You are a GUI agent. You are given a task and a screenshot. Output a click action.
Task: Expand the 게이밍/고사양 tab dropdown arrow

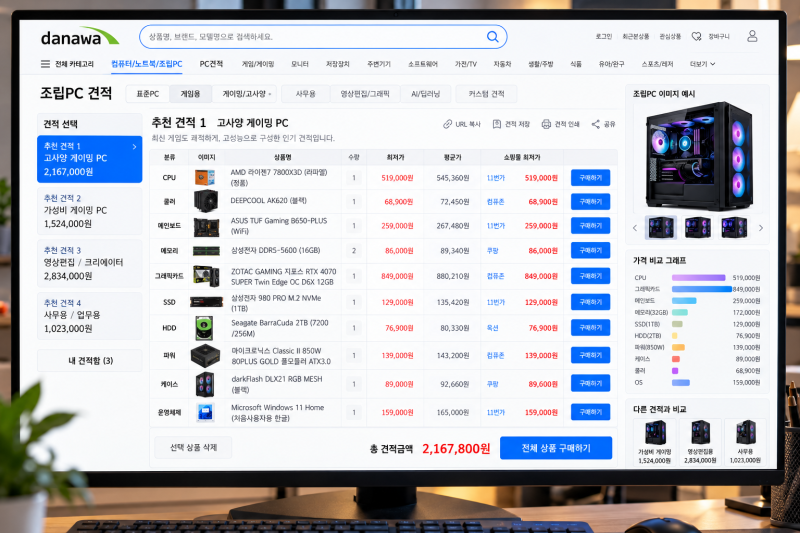[x=270, y=94]
